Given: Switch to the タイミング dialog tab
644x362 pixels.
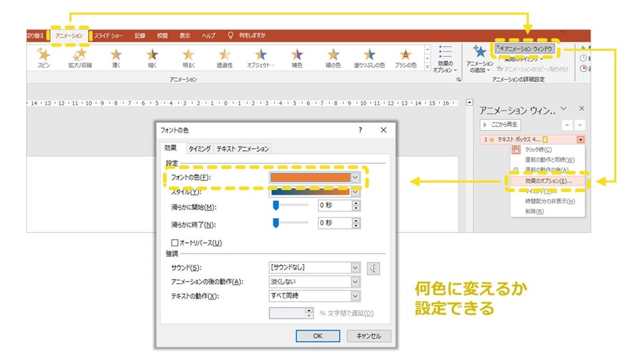Looking at the screenshot, I should tap(199, 149).
